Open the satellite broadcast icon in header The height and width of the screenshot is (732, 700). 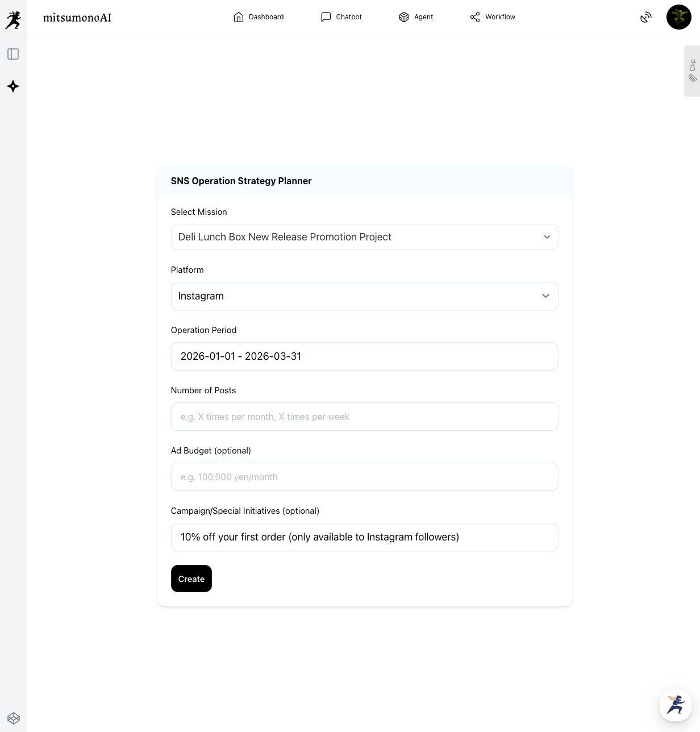[x=646, y=18]
